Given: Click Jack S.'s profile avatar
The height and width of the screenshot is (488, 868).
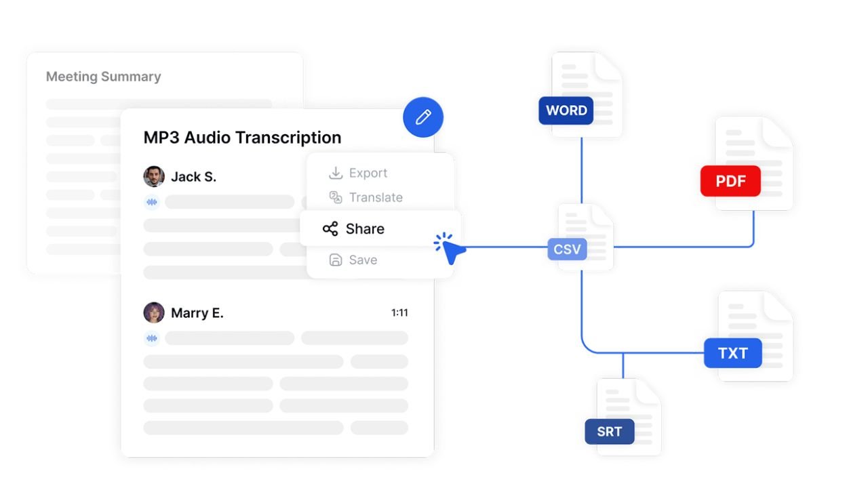Looking at the screenshot, I should tap(154, 177).
